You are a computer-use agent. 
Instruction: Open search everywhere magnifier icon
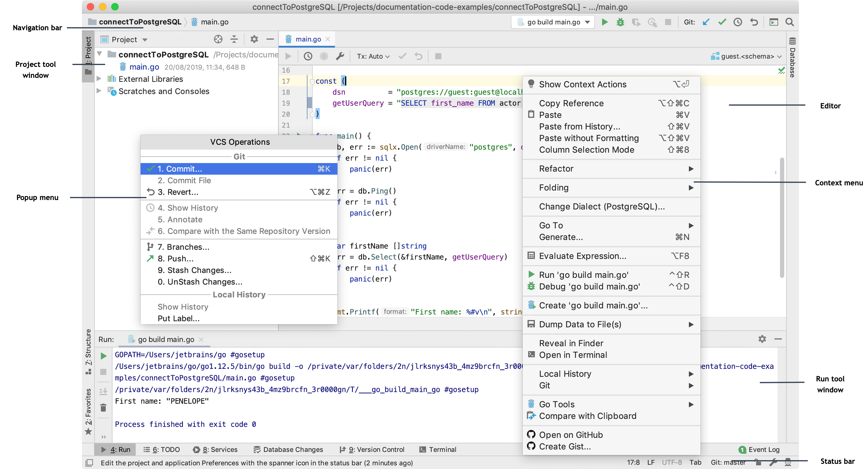[x=789, y=22]
